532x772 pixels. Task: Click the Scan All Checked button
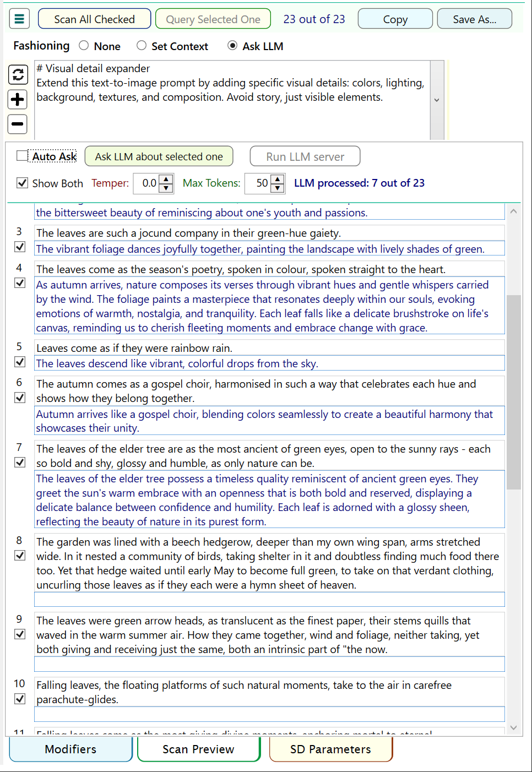94,19
